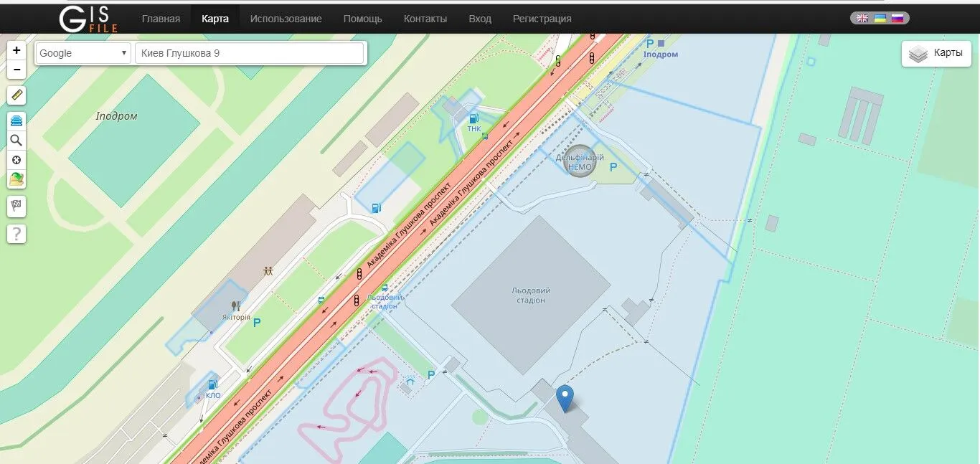
Task: Open the question mark help tool
Action: (x=17, y=233)
